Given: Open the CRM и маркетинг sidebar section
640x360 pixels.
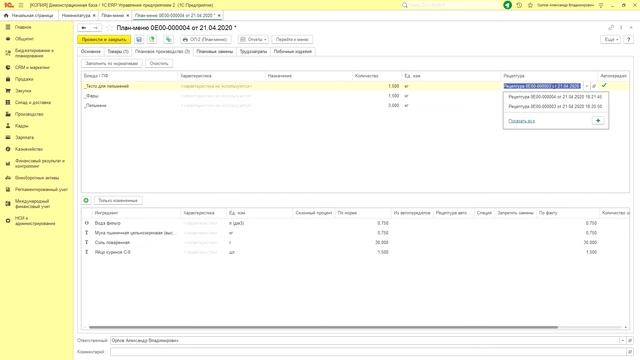Looking at the screenshot, I should pos(32,67).
